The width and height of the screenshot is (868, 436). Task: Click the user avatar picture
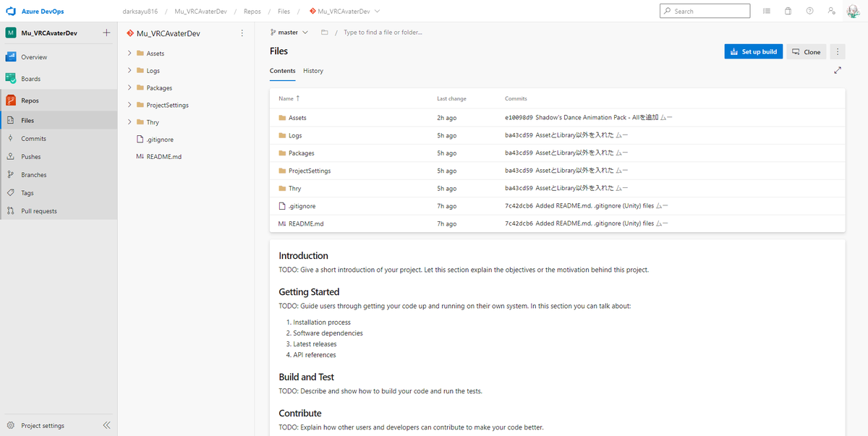pyautogui.click(x=854, y=11)
